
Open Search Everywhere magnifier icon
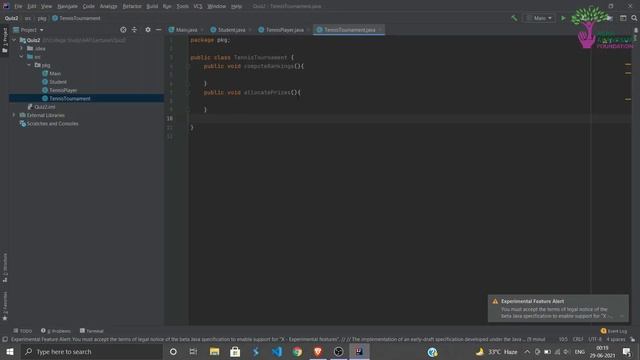(634, 18)
